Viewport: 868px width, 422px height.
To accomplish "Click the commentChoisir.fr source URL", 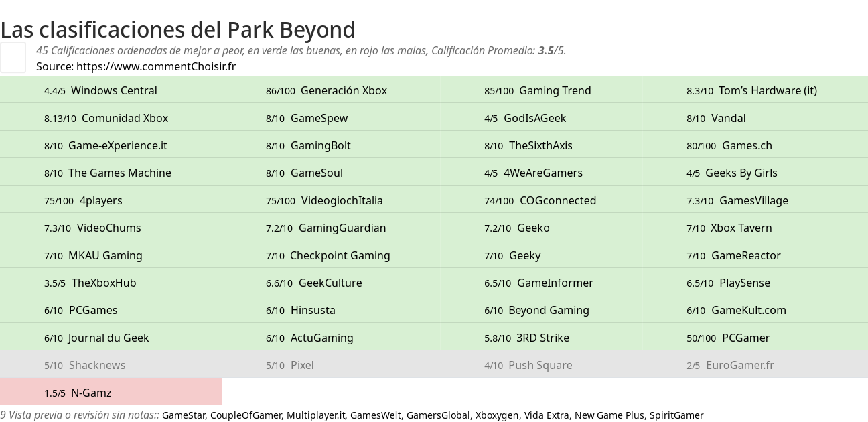I will click(x=156, y=66).
